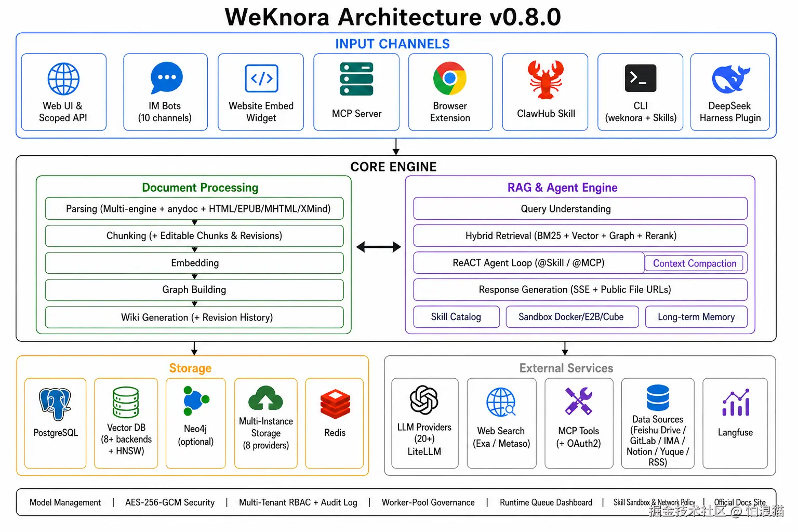Click the Chrome Browser Extension icon
The height and width of the screenshot is (532, 798).
(450, 78)
